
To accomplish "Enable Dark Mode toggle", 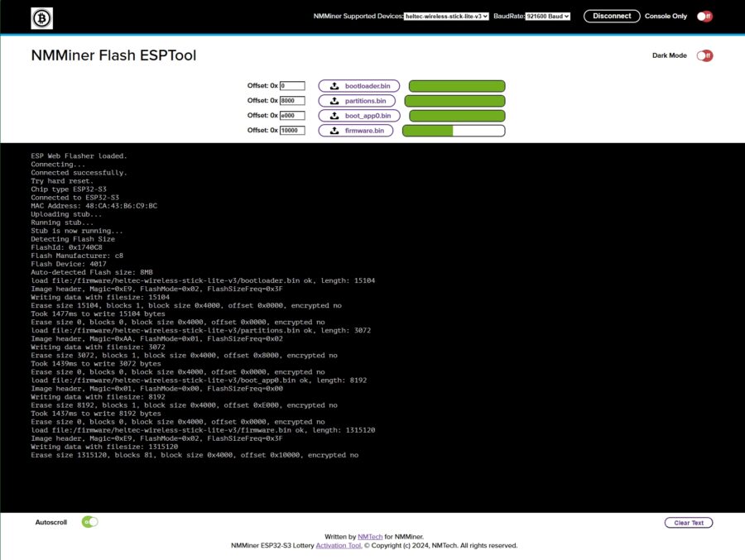I will [x=704, y=55].
